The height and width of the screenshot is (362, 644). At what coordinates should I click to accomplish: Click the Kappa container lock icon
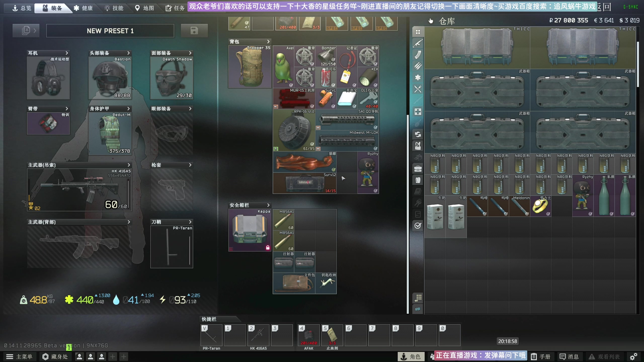coord(268,248)
